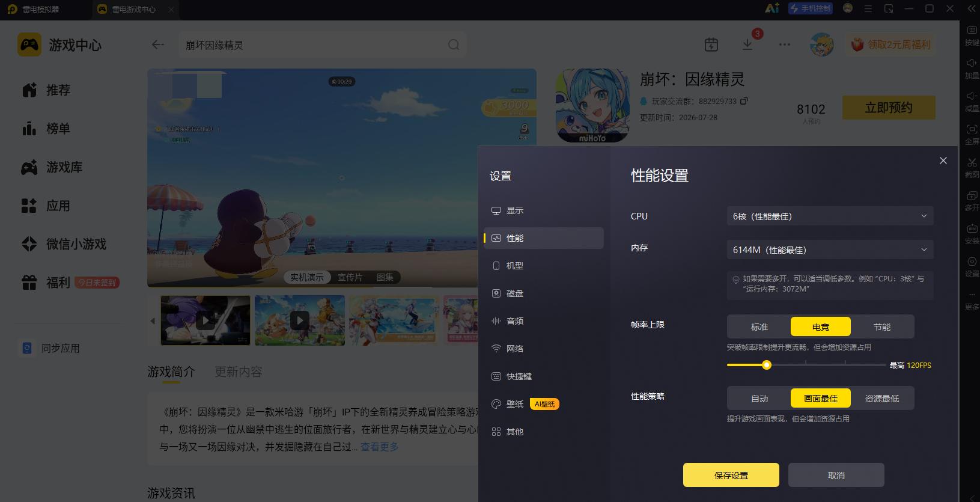This screenshot has width=980, height=502.
Task: Click the user avatar icon in the title bar
Action: click(x=848, y=8)
